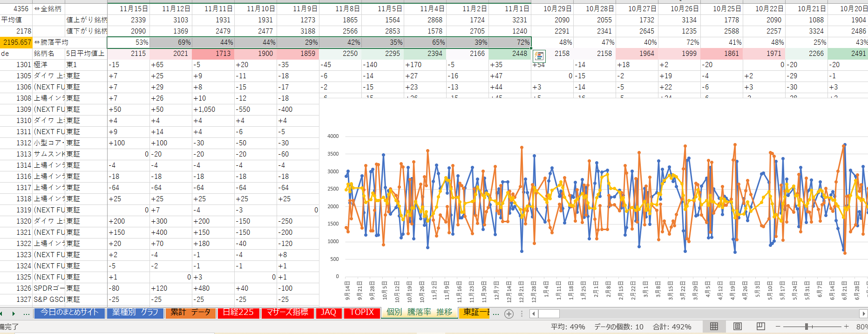868x334 pixels.
Task: Click the zoom in plus button
Action: [846, 327]
